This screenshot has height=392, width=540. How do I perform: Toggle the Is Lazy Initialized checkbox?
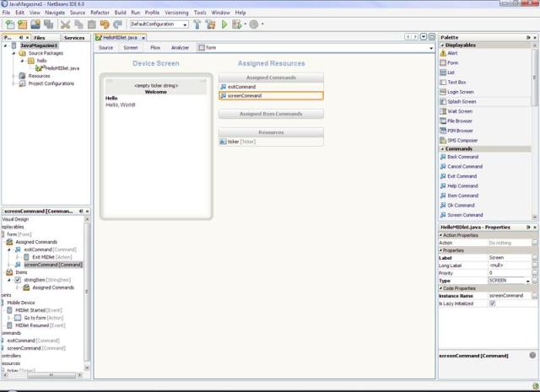[x=492, y=303]
